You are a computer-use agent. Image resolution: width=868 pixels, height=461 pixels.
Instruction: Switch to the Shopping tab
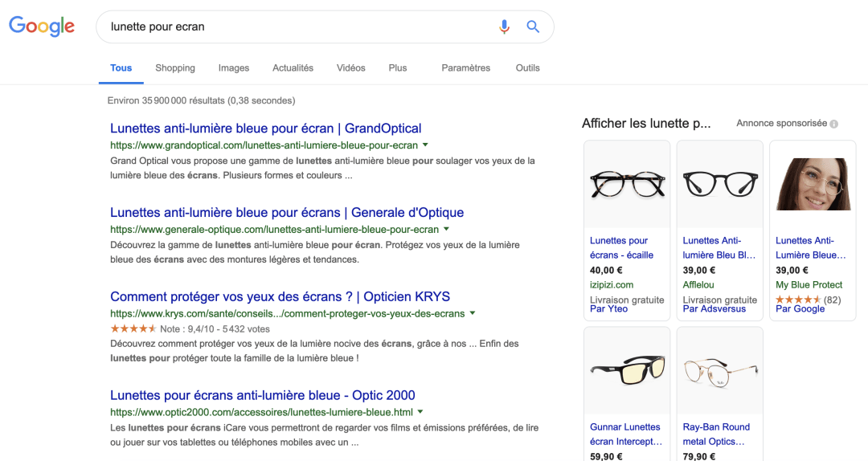pyautogui.click(x=175, y=68)
